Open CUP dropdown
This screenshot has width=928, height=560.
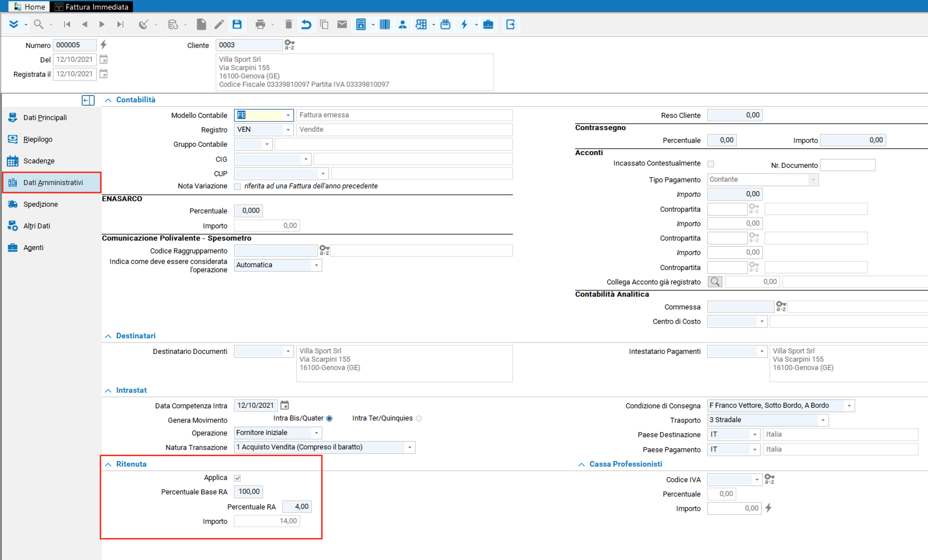[x=323, y=174]
